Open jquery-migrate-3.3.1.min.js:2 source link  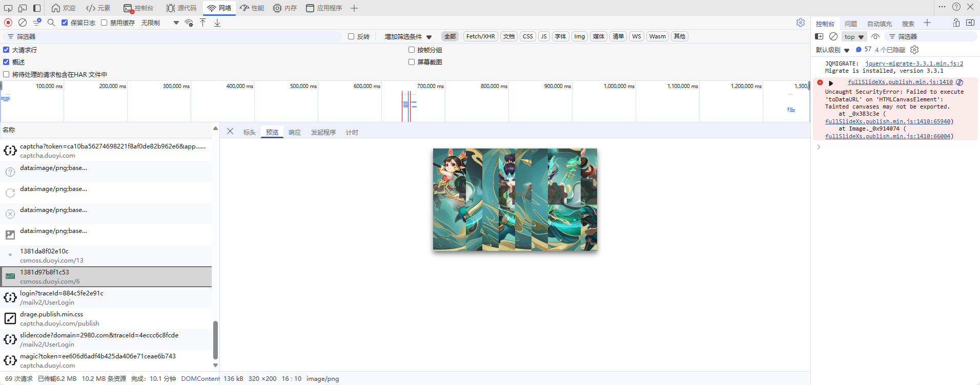pos(914,63)
